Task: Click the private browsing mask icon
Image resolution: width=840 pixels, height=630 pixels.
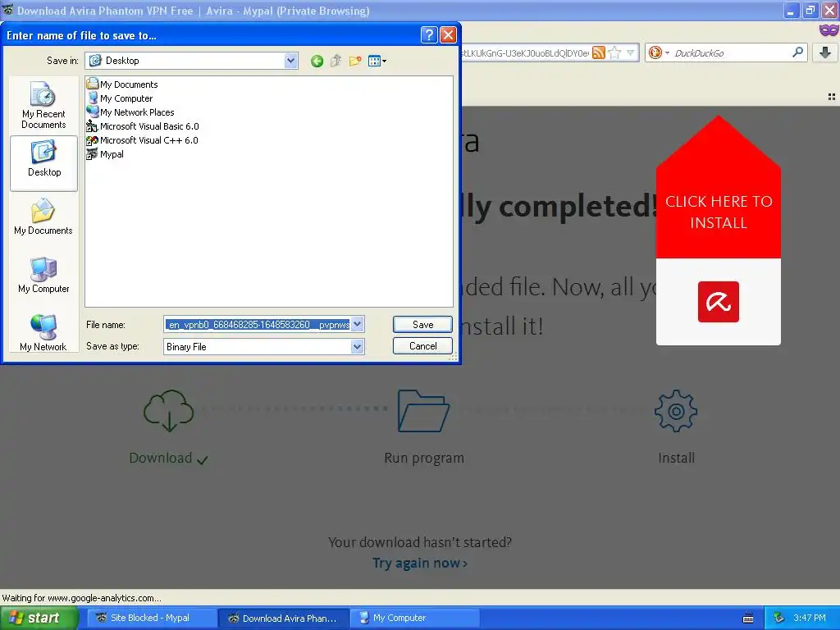Action: pyautogui.click(x=829, y=30)
